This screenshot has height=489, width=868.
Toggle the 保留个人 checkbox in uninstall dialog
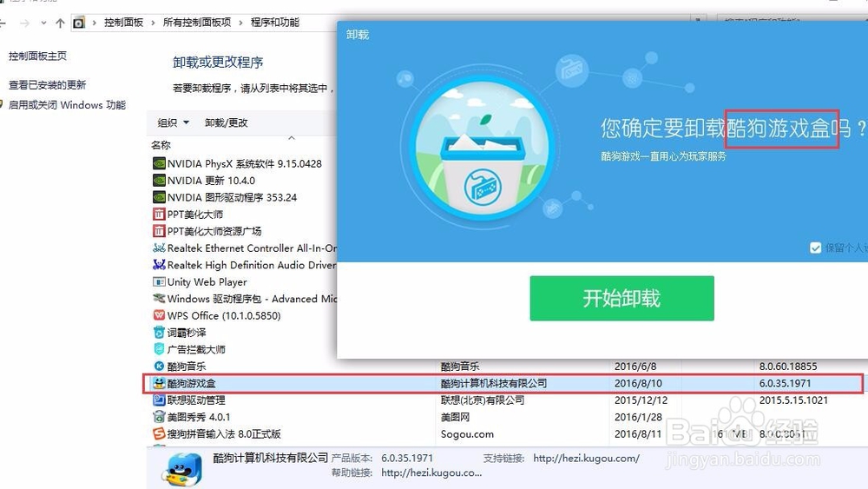coord(815,248)
